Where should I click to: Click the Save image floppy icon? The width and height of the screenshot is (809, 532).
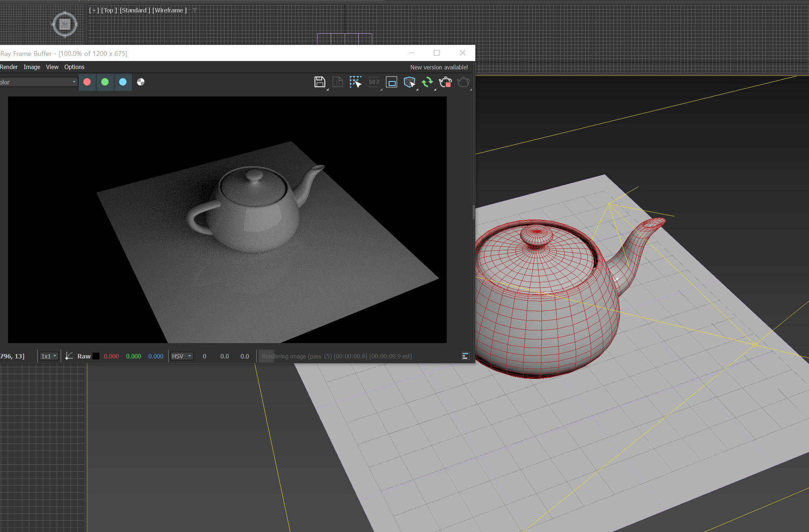(x=320, y=82)
